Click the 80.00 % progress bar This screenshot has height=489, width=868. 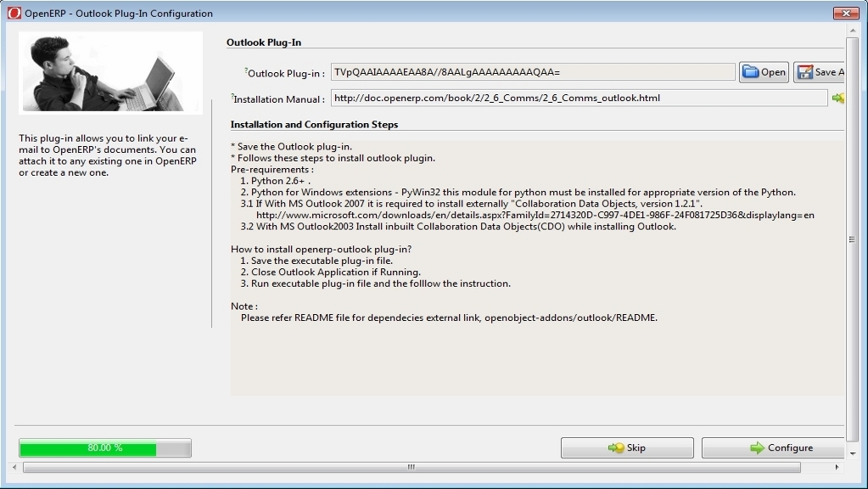pos(105,447)
